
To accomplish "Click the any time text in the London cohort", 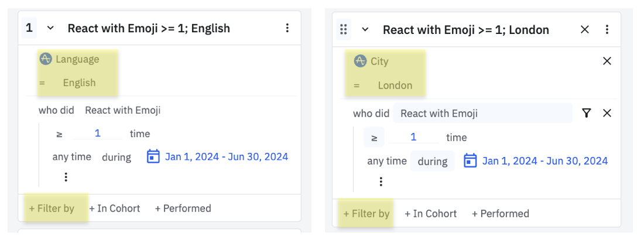I will [x=387, y=161].
